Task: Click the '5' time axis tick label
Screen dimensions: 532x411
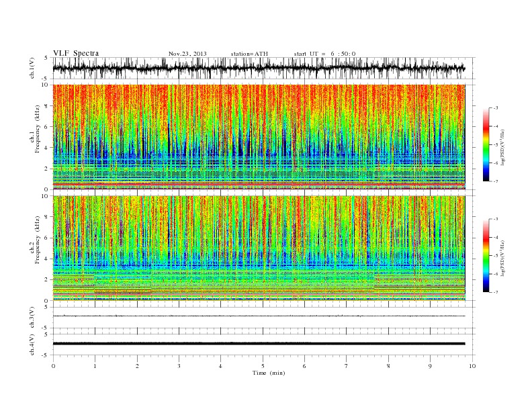Action: tap(263, 366)
